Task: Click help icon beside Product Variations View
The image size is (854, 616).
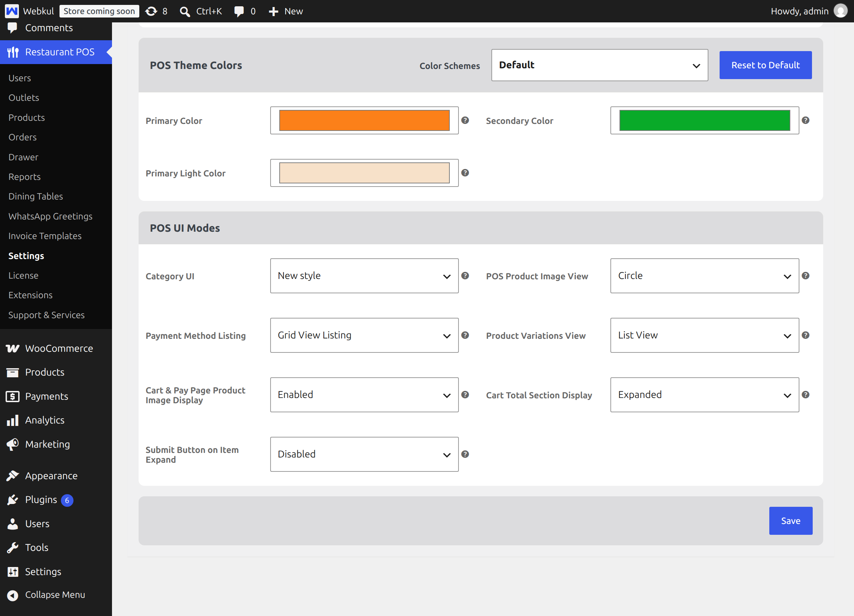Action: click(x=805, y=335)
